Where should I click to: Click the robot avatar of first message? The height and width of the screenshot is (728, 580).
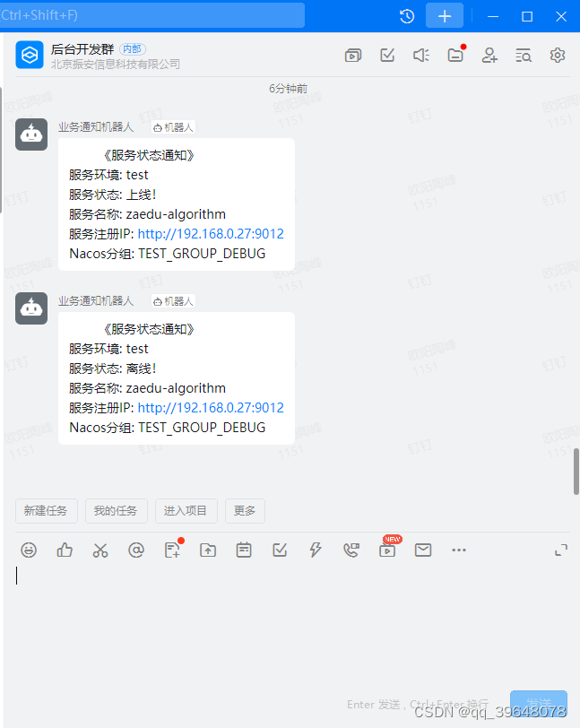point(31,134)
